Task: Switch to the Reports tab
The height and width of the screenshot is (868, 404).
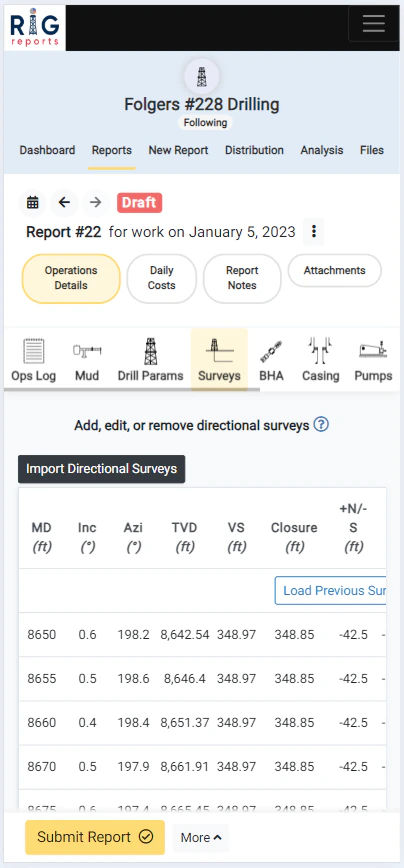Action: tap(112, 150)
